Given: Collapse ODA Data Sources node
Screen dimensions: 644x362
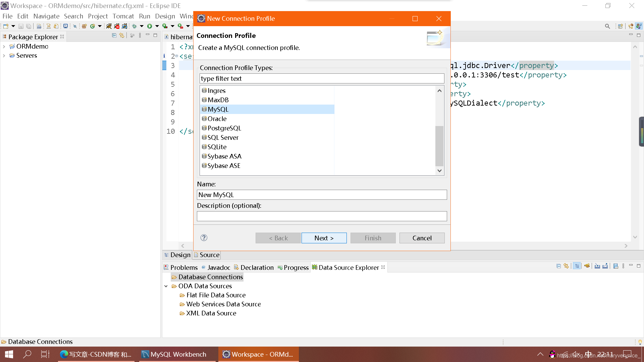Looking at the screenshot, I should [166, 286].
